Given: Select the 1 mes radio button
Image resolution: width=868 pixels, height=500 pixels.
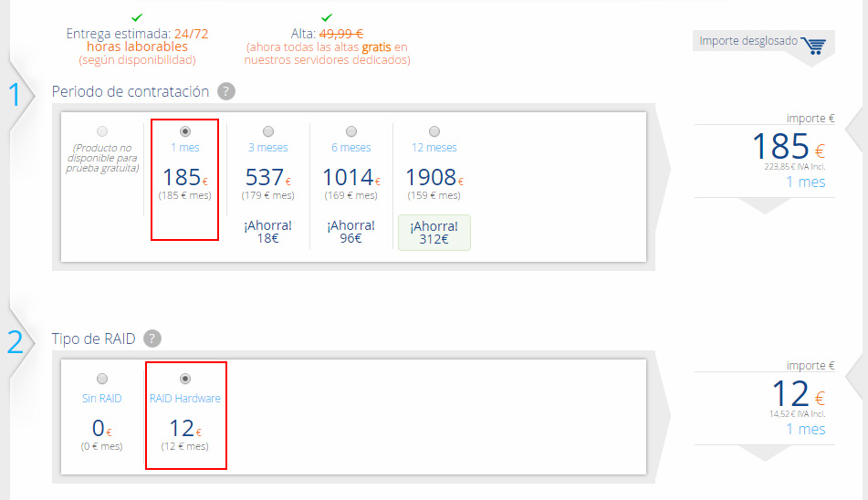Looking at the screenshot, I should click(x=185, y=131).
